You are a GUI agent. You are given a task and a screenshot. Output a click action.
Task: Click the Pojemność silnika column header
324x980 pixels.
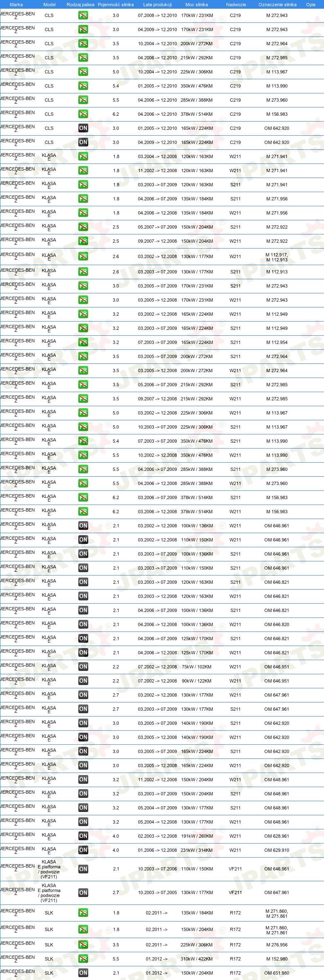(116, 5)
